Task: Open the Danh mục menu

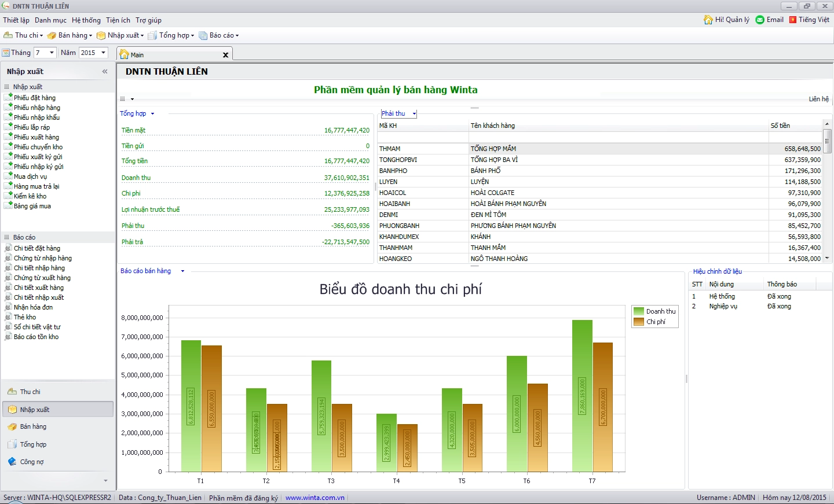Action: point(50,20)
